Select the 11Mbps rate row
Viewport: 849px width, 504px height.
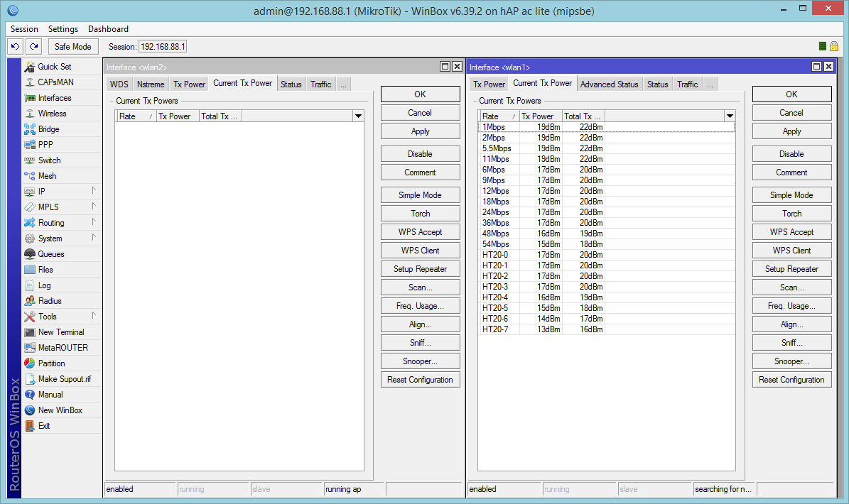pos(607,159)
